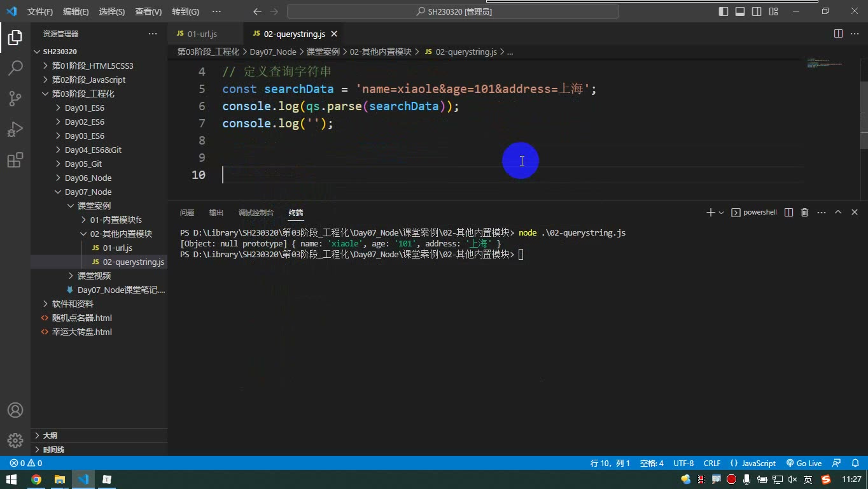Change encoding UTF-8 in status bar
The height and width of the screenshot is (489, 868).
(683, 464)
